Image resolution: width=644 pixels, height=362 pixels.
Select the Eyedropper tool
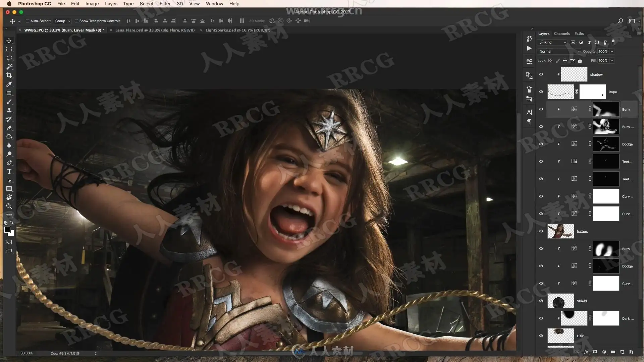9,84
